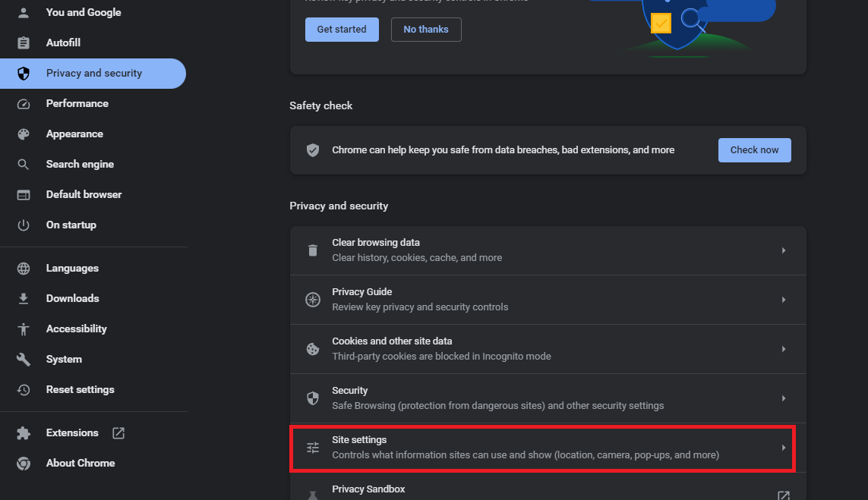Click the Safety check shield checkmark icon
The height and width of the screenshot is (500, 868).
(313, 150)
